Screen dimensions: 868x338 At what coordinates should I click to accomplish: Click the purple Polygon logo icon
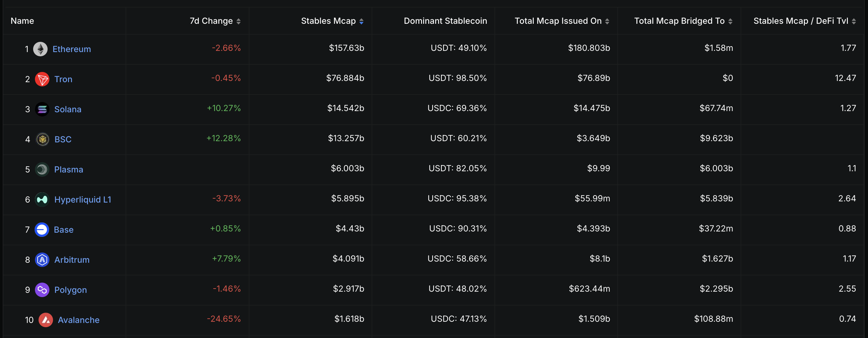coord(42,290)
